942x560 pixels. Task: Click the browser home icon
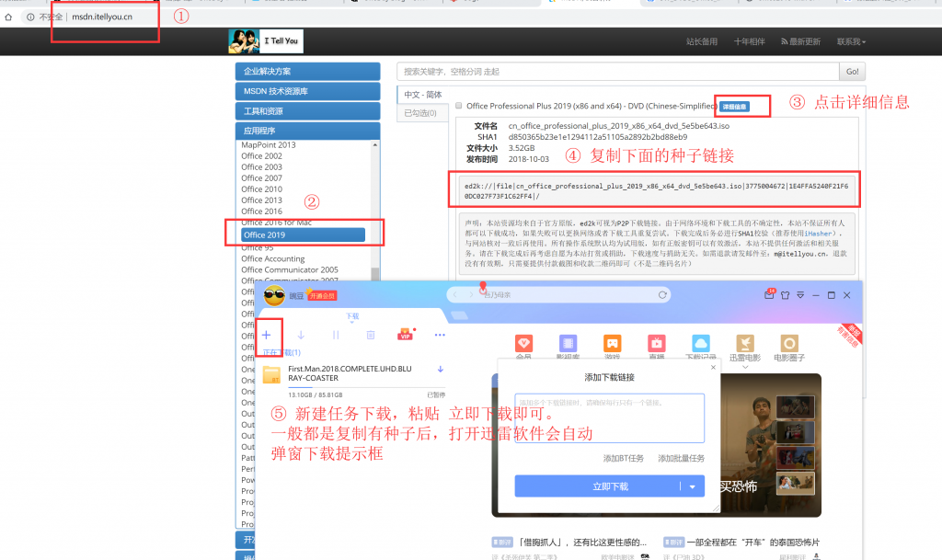coord(8,17)
